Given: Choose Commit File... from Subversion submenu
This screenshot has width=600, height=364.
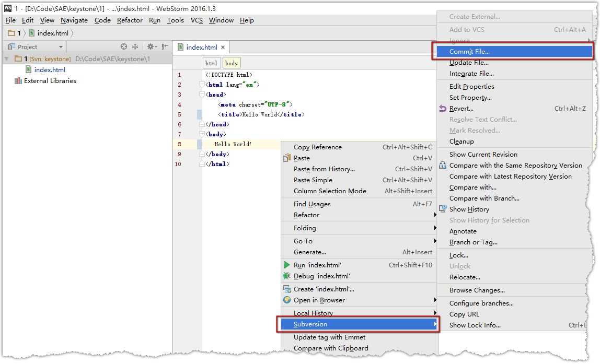Looking at the screenshot, I should [x=514, y=51].
